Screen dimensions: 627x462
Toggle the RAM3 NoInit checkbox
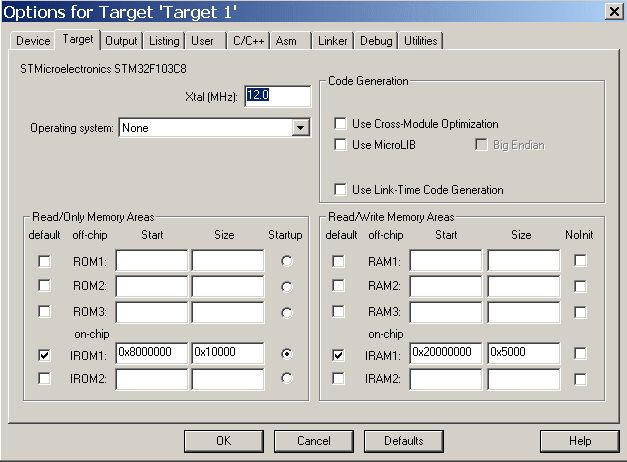pyautogui.click(x=580, y=312)
